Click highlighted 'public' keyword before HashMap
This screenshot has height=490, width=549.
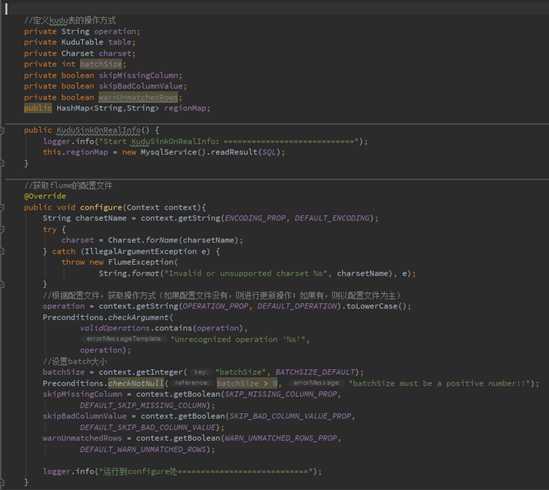[38, 108]
